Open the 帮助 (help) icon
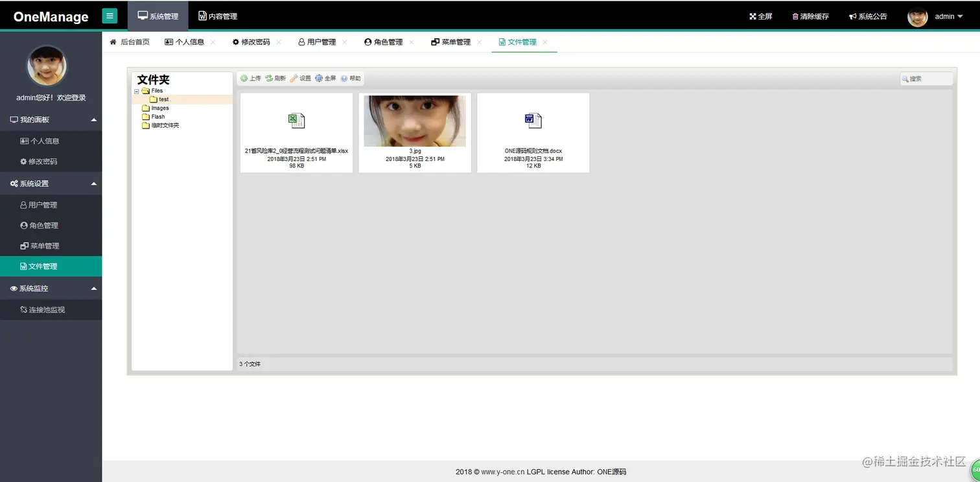The width and height of the screenshot is (980, 482). [x=344, y=78]
